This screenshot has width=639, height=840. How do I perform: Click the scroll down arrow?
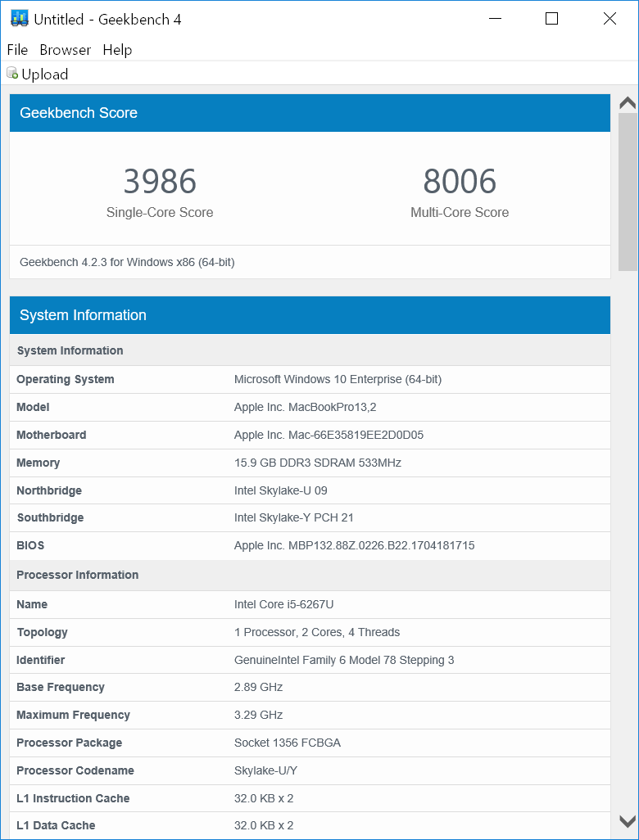[x=628, y=820]
